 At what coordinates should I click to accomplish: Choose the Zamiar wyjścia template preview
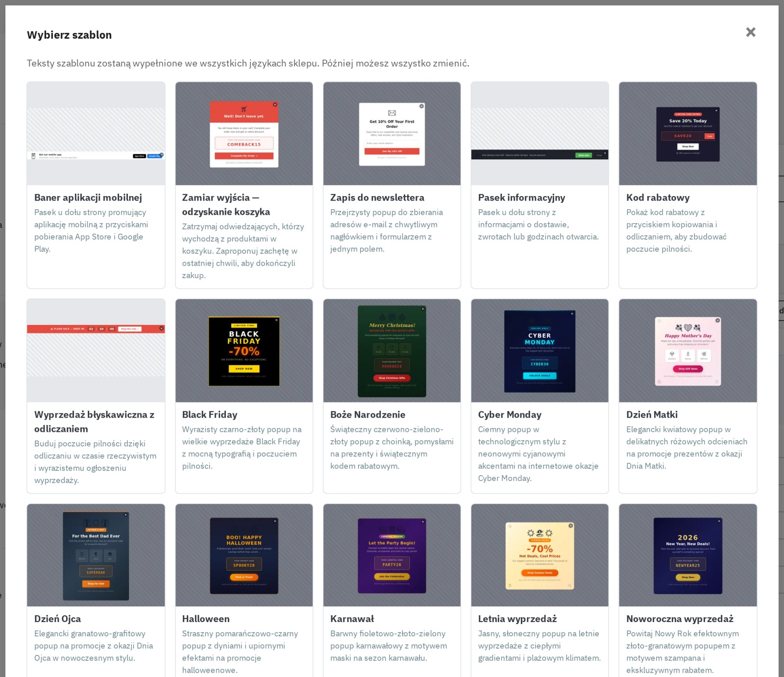pos(244,133)
